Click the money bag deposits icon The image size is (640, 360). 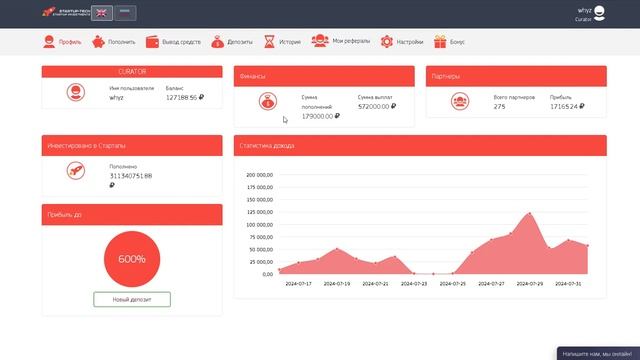[218, 42]
